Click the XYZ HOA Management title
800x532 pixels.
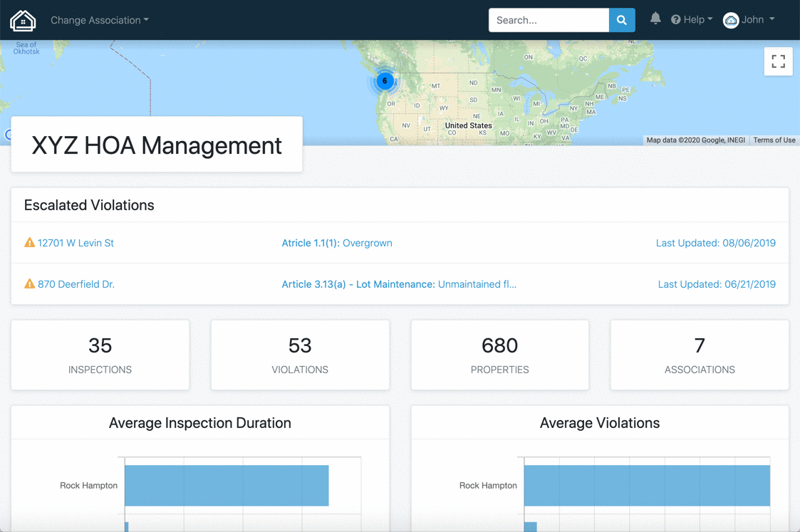coord(157,145)
